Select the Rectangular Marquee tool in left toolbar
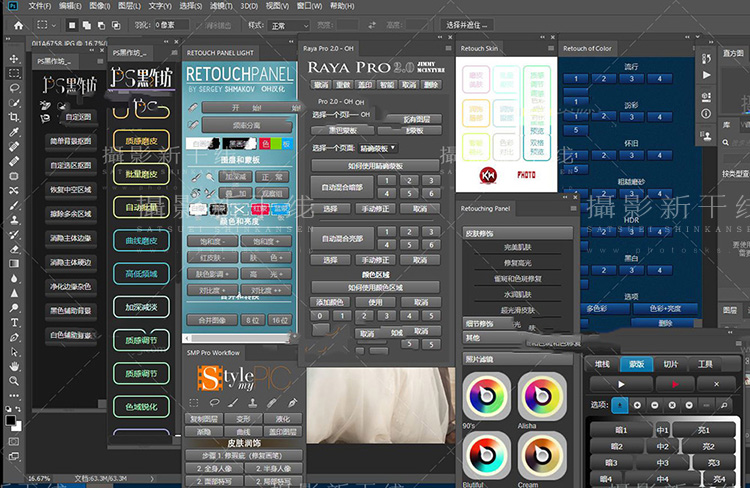The width and height of the screenshot is (750, 488). pos(14,73)
